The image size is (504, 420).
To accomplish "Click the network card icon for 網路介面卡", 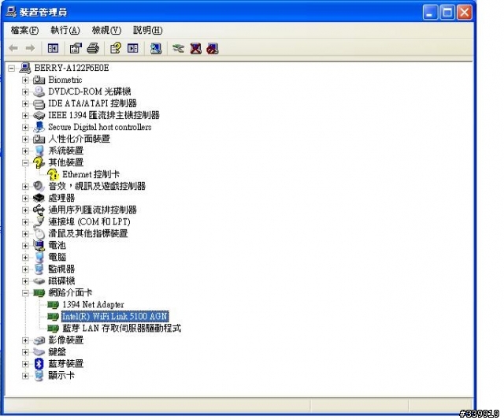I will pyautogui.click(x=39, y=292).
